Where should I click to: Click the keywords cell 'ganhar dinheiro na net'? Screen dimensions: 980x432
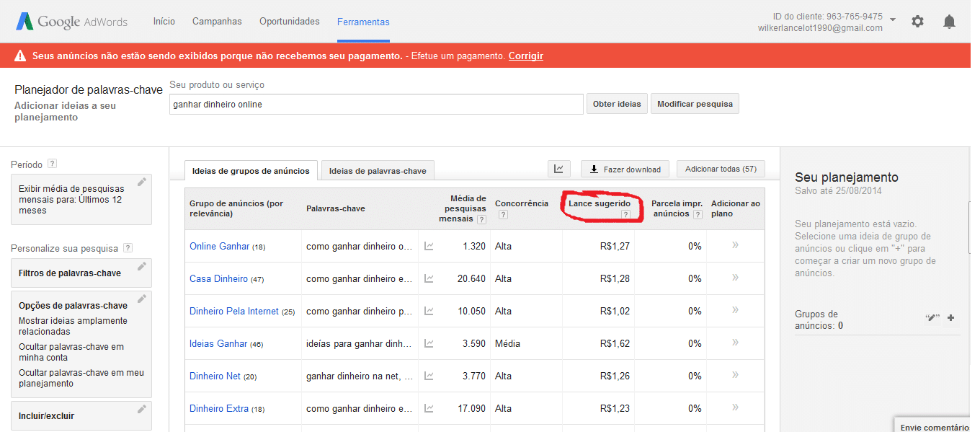click(x=360, y=376)
